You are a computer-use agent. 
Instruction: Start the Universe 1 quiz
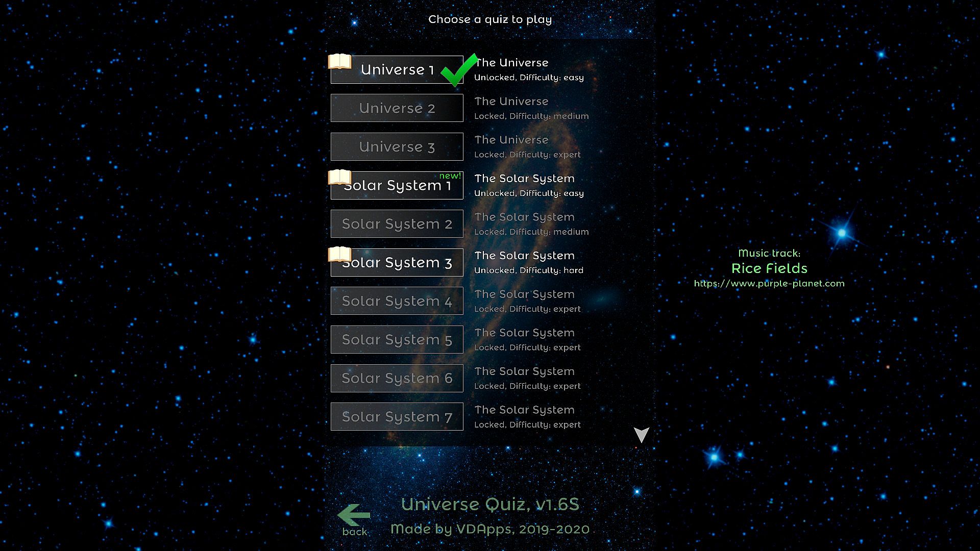pyautogui.click(x=397, y=70)
